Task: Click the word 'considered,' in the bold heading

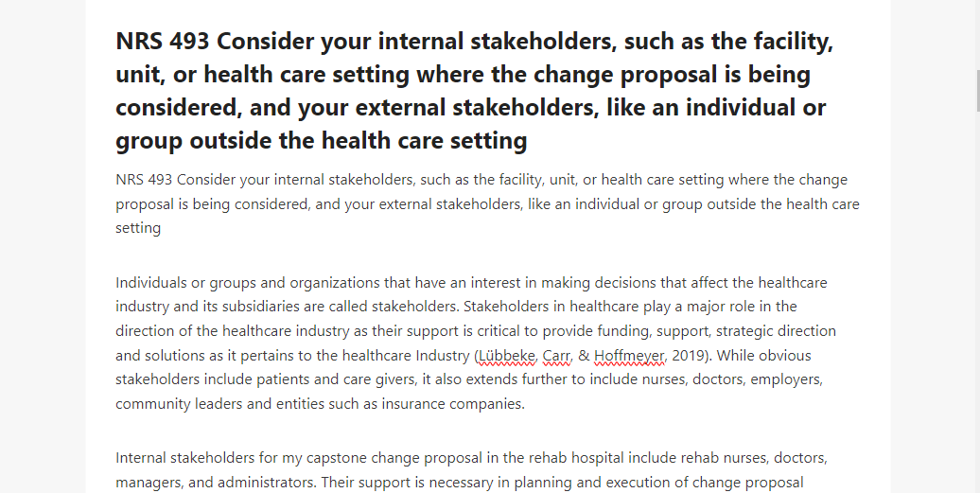Action: (x=179, y=108)
